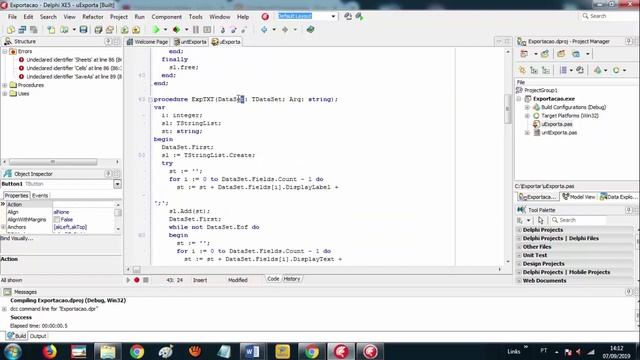This screenshot has width=640, height=360.
Task: Switch to the Welcome Page tab
Action: [x=147, y=42]
